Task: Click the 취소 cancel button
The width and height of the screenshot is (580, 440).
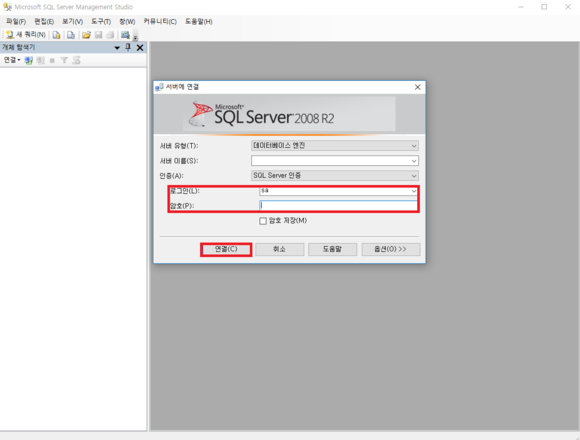Action: pyautogui.click(x=280, y=249)
